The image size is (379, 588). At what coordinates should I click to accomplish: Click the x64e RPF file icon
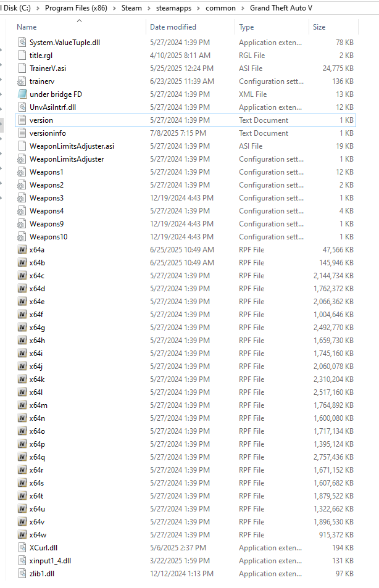(x=22, y=302)
